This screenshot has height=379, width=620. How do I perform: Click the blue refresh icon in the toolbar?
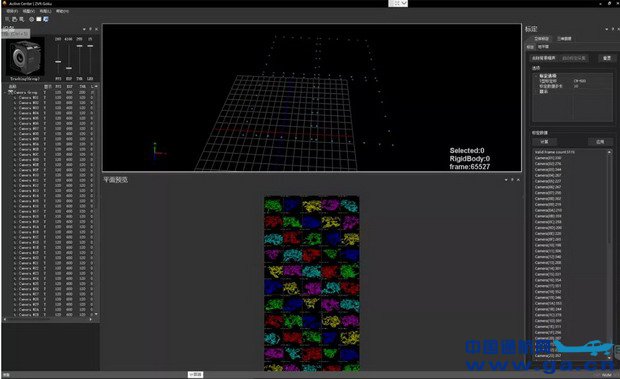tap(46, 19)
